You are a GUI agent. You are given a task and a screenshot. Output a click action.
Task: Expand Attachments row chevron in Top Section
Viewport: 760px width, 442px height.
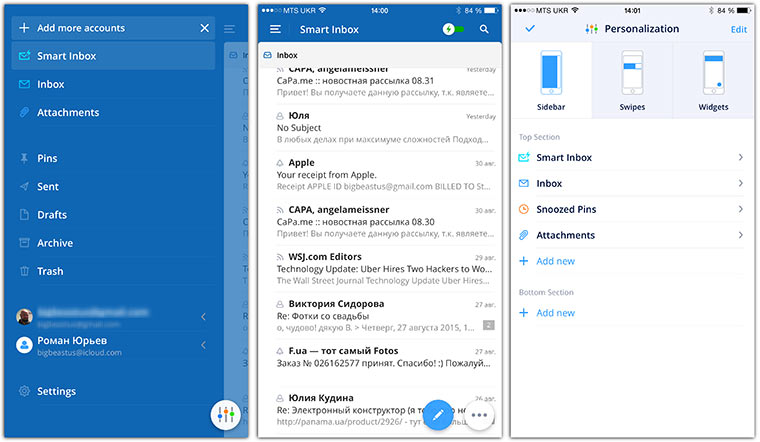pos(741,235)
